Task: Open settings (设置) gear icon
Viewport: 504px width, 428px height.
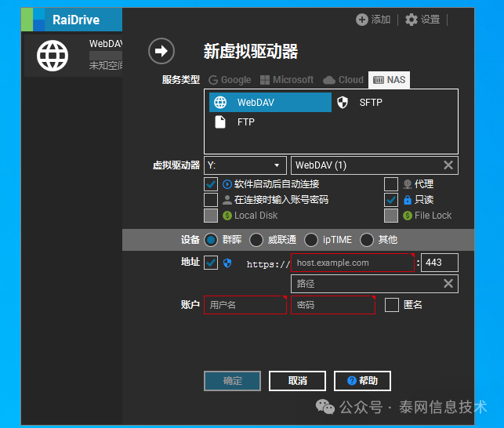Action: point(411,20)
